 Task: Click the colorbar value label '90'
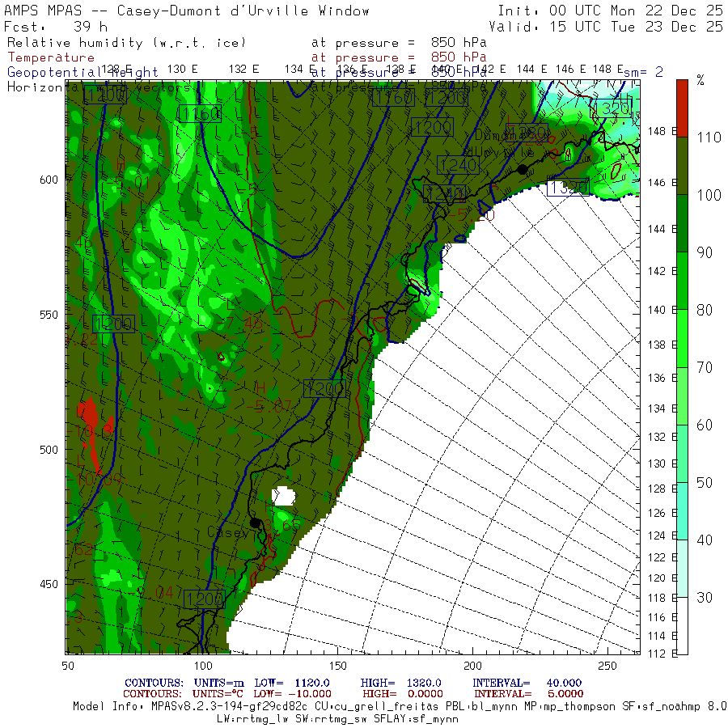coord(705,252)
